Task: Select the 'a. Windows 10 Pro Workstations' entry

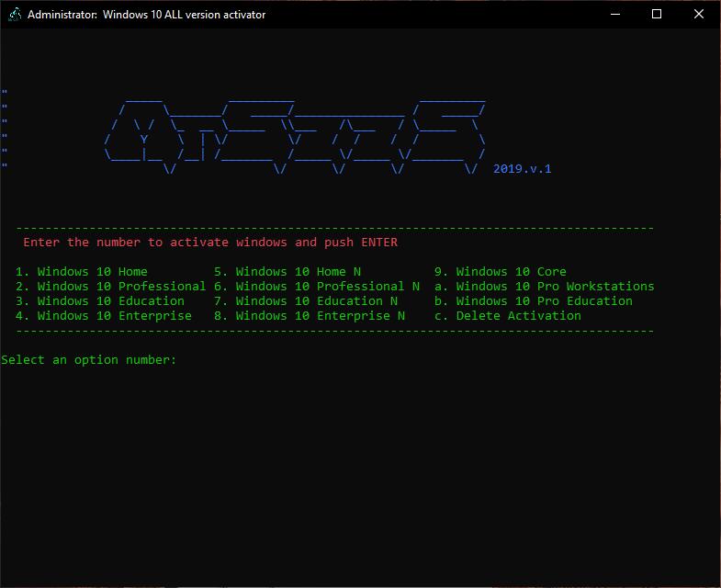Action: coord(545,286)
